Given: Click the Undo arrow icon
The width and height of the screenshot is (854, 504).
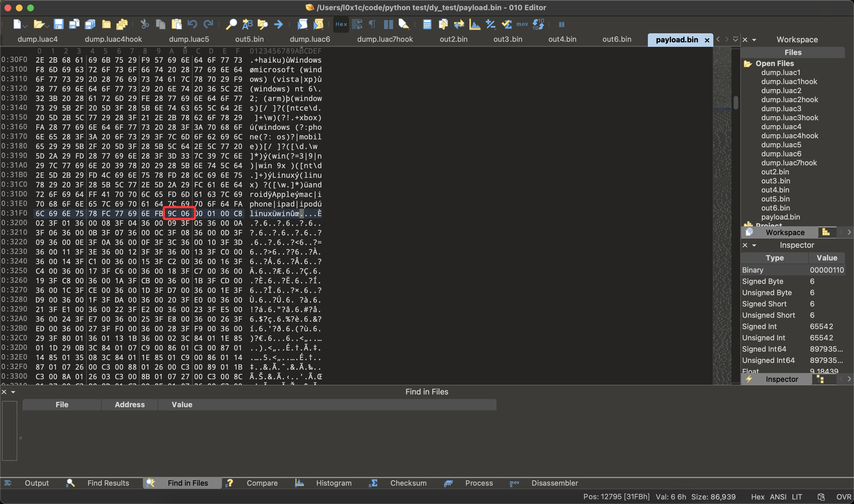Looking at the screenshot, I should [192, 24].
